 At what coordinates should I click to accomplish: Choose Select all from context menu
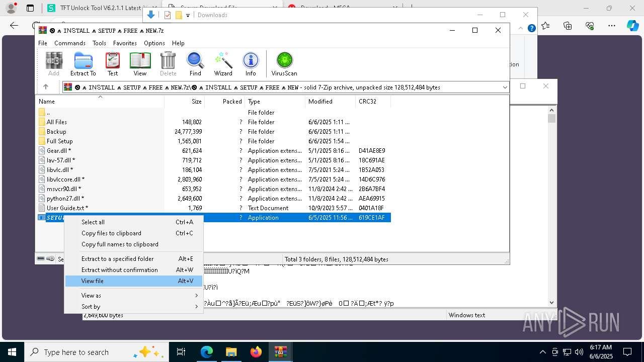point(133,222)
